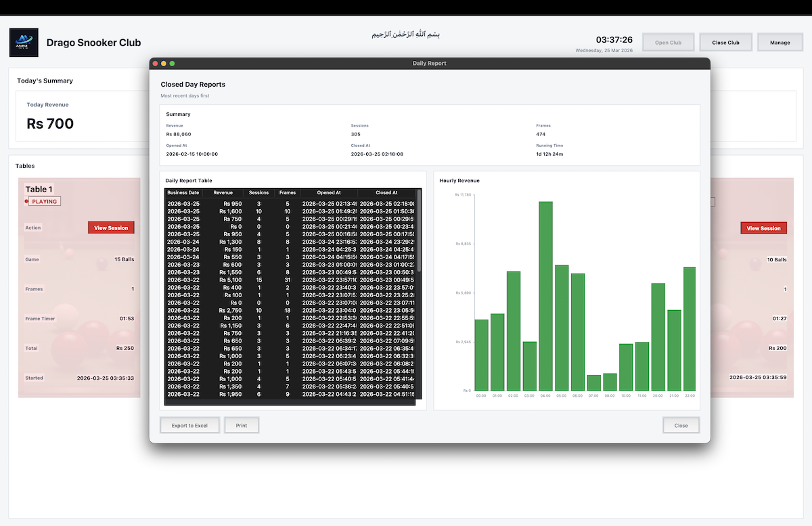Select the row with revenue Rs 1,950

pyautogui.click(x=290, y=394)
